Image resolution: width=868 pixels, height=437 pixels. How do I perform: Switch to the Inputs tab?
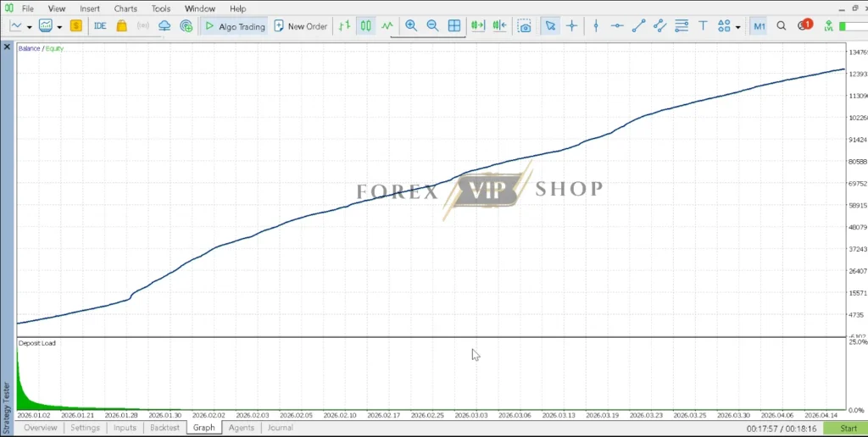[x=125, y=428]
